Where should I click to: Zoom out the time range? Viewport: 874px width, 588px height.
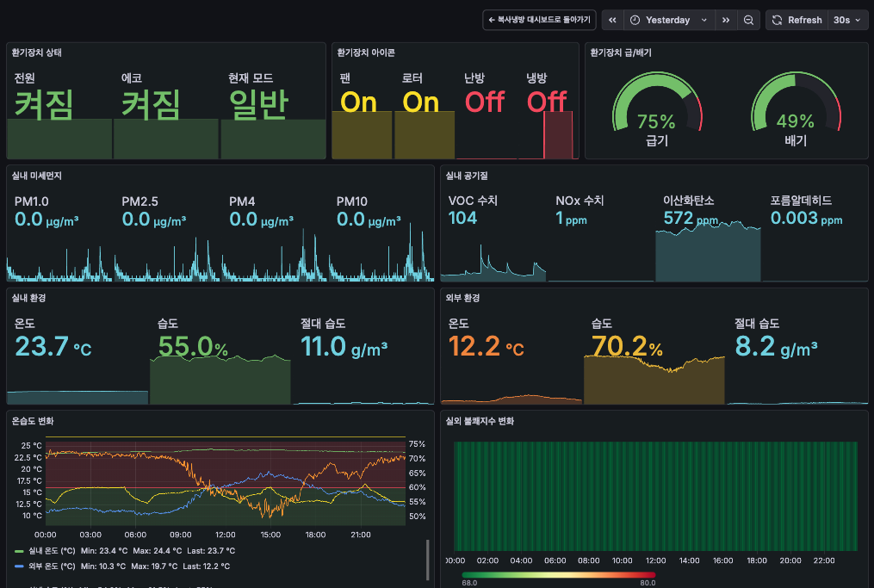tap(748, 20)
